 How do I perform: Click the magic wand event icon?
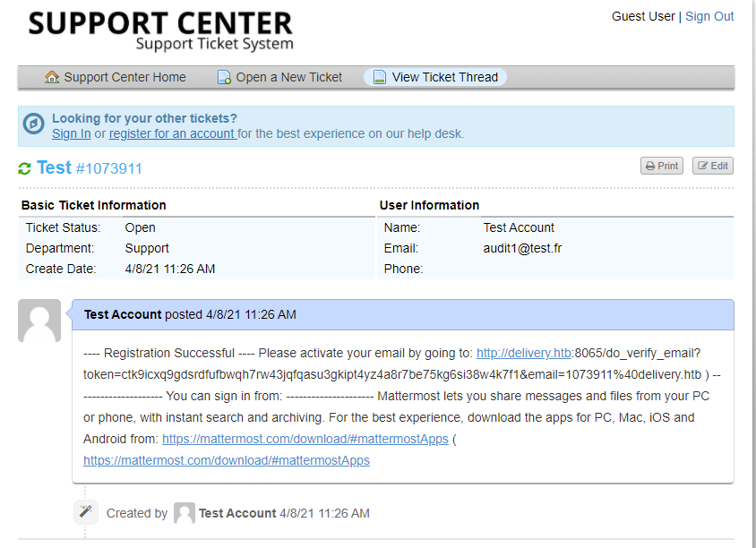86,512
